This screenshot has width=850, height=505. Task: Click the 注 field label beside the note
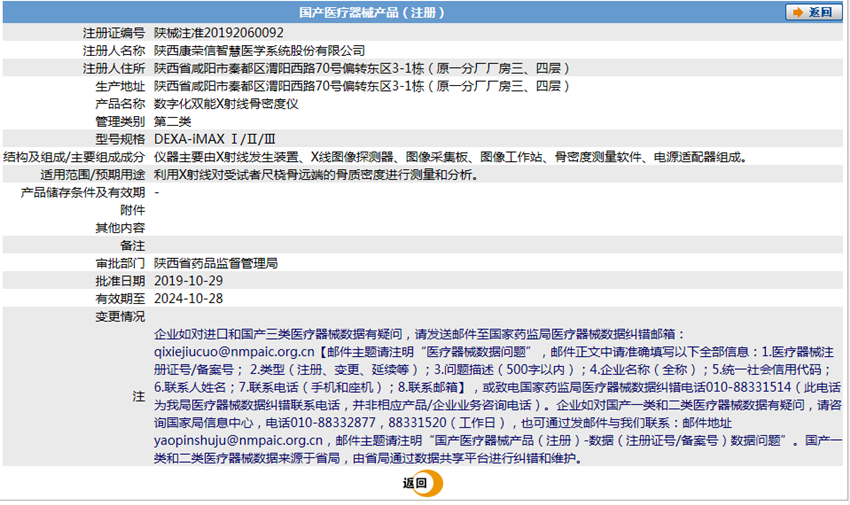(139, 397)
